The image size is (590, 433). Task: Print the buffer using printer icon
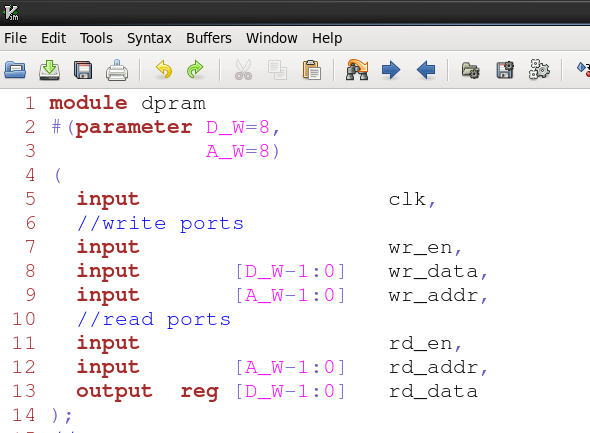(117, 70)
